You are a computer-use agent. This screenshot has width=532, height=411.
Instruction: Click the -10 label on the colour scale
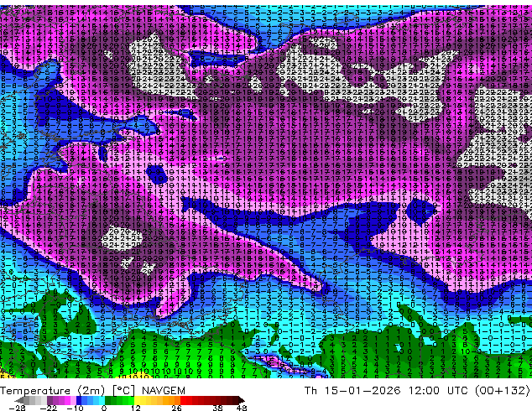[75, 408]
